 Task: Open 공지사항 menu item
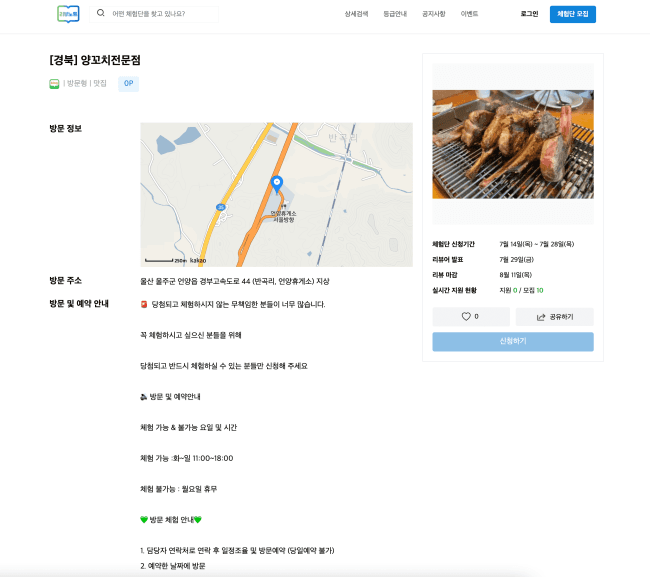(434, 14)
